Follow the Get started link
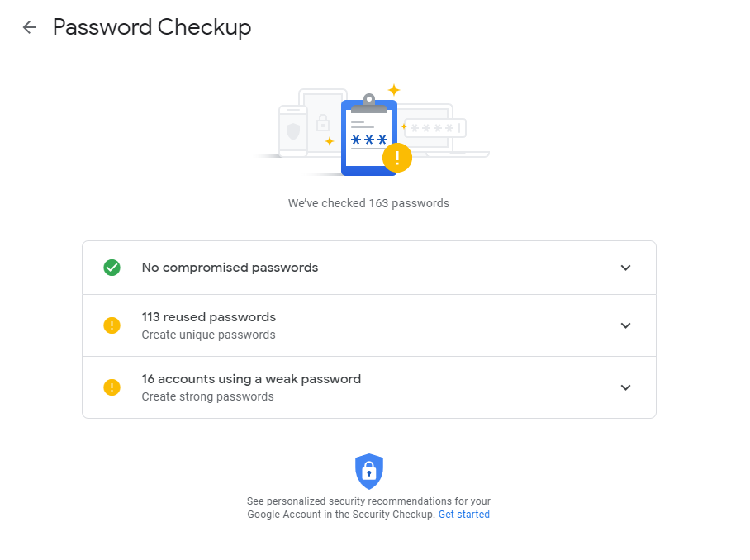 coord(464,515)
